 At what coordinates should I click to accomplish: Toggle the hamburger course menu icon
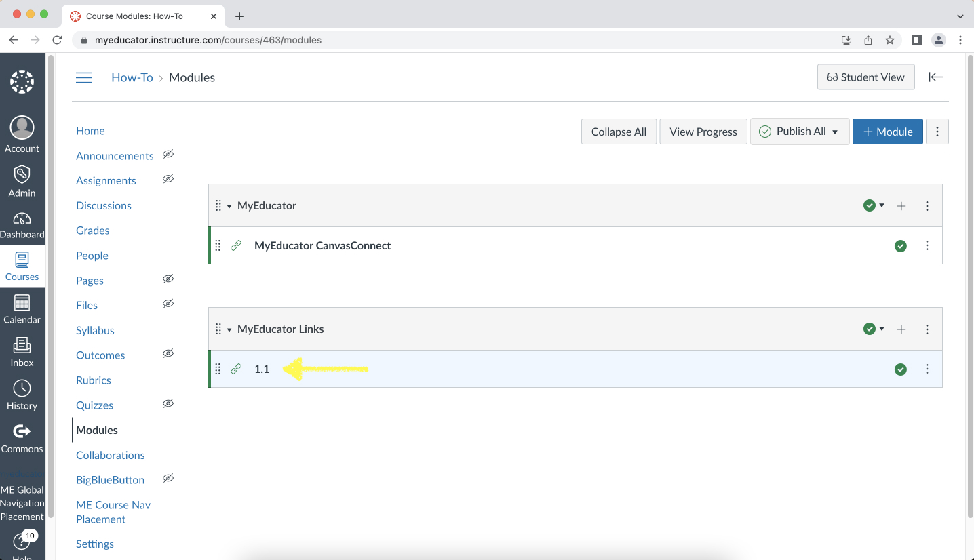tap(84, 77)
